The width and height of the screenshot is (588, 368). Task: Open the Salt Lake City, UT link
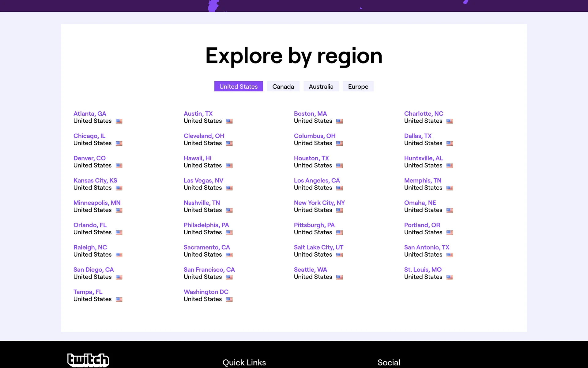tap(318, 247)
